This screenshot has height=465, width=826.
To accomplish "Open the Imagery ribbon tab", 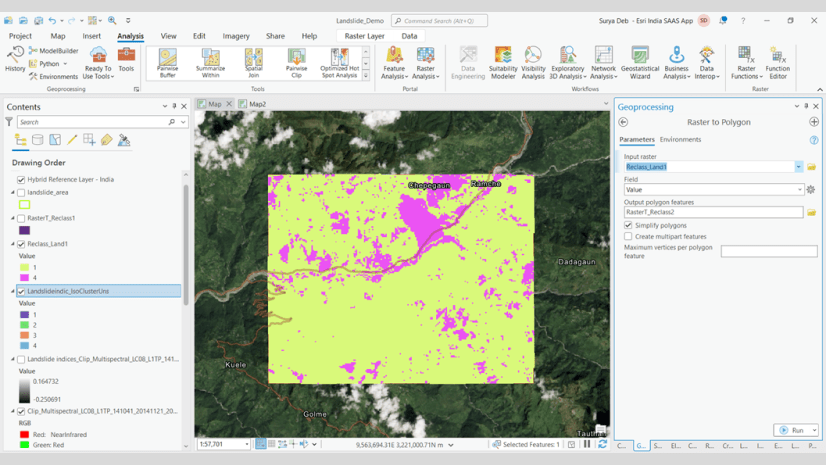I will pos(236,36).
